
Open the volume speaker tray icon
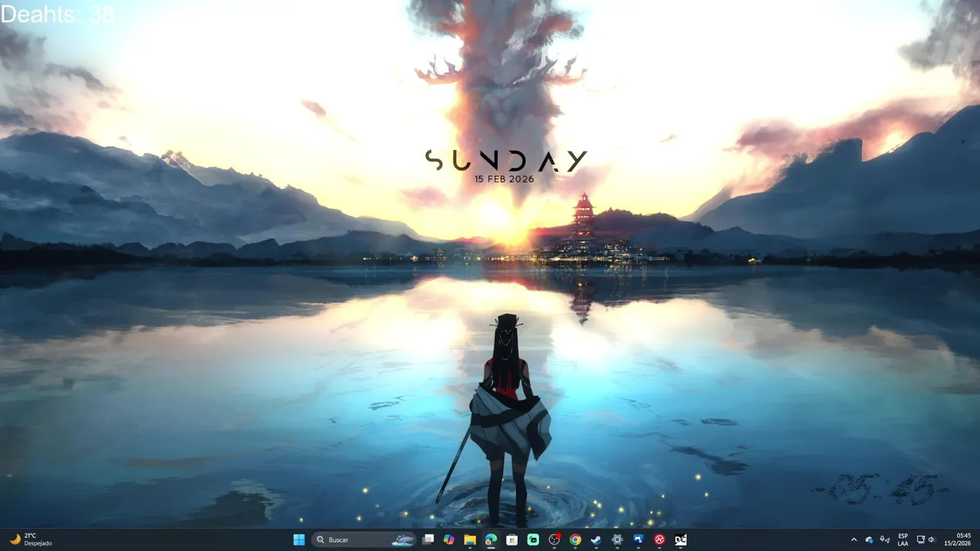[x=932, y=540]
